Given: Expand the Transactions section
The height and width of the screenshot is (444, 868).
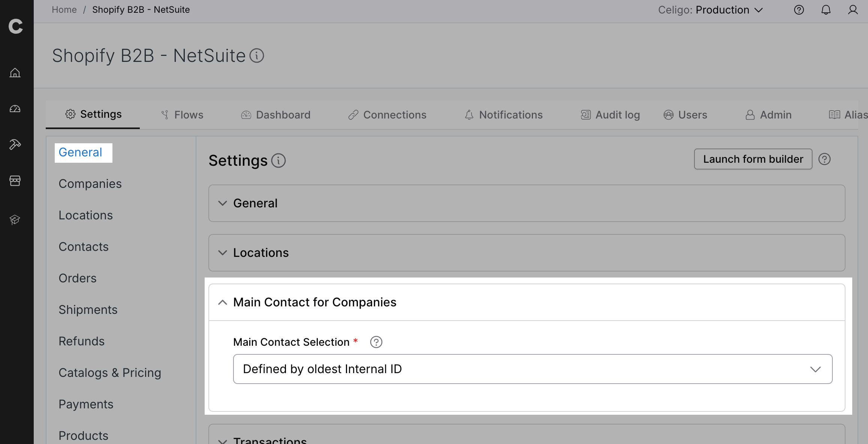Looking at the screenshot, I should (x=527, y=435).
